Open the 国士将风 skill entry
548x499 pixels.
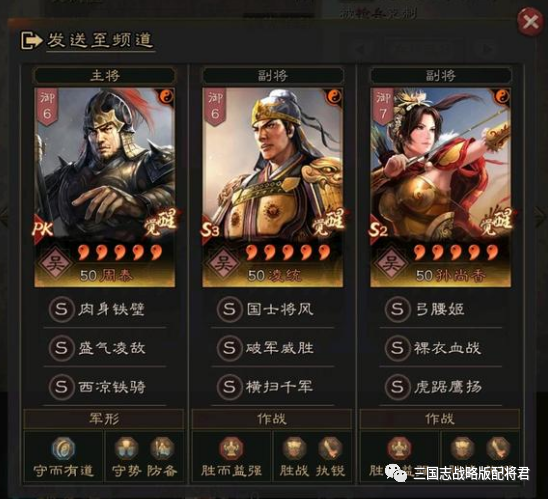[273, 309]
